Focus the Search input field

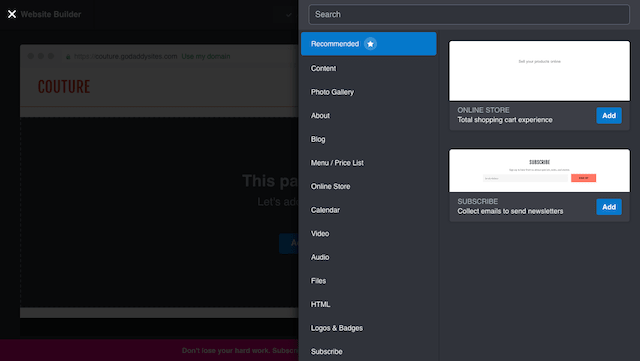pyautogui.click(x=469, y=14)
